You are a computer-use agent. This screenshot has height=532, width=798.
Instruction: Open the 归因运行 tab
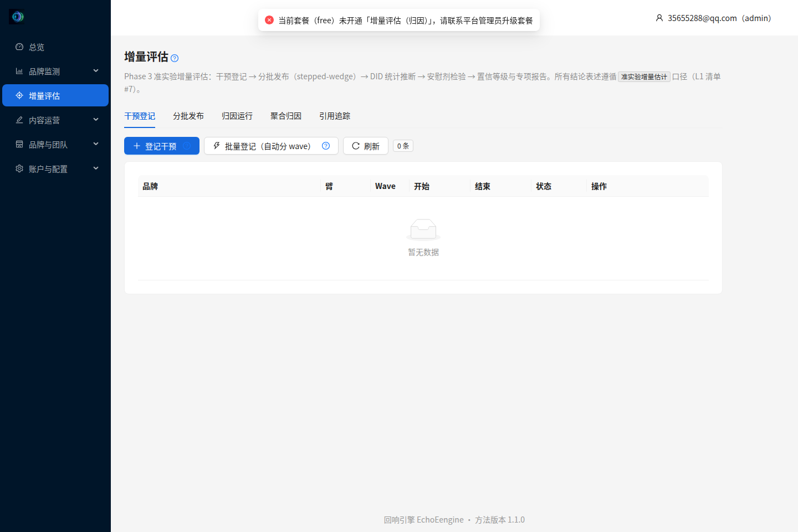[237, 116]
